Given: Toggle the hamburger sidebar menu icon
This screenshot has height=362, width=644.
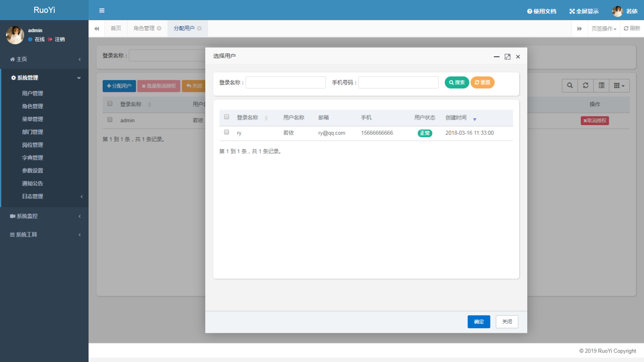Looking at the screenshot, I should pos(102,11).
